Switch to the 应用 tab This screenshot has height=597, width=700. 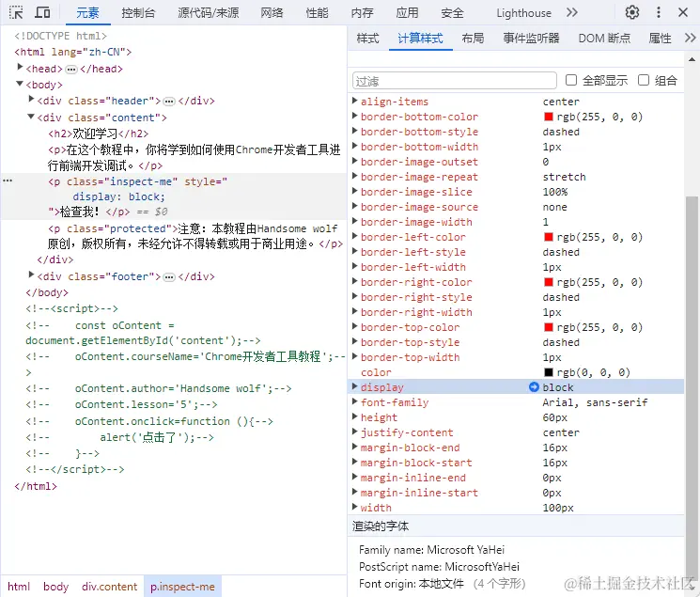(407, 13)
